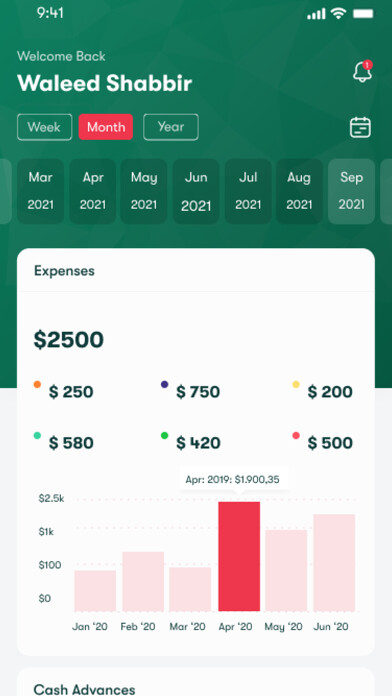
Task: Select the Year period toggle
Action: [170, 127]
